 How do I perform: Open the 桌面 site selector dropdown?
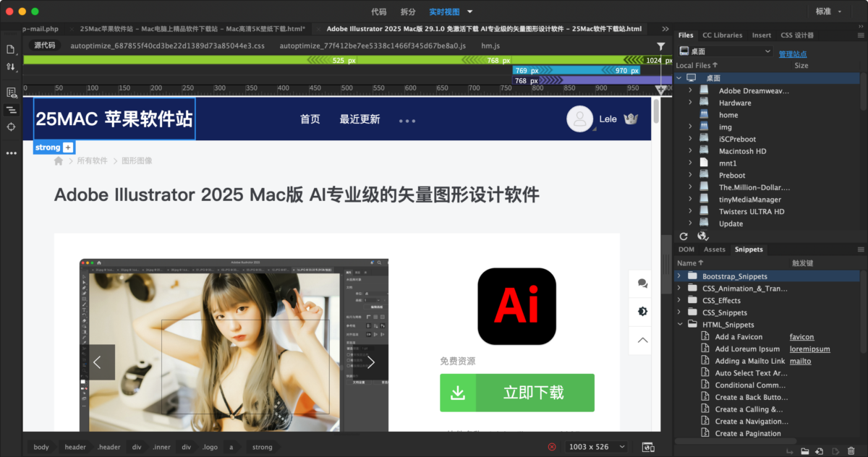coord(726,51)
